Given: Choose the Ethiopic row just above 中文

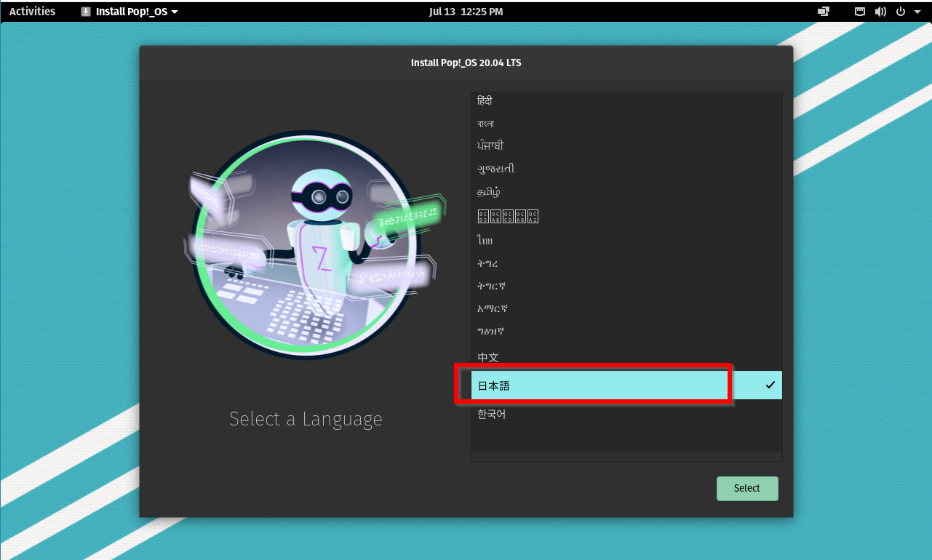Looking at the screenshot, I should coord(626,332).
